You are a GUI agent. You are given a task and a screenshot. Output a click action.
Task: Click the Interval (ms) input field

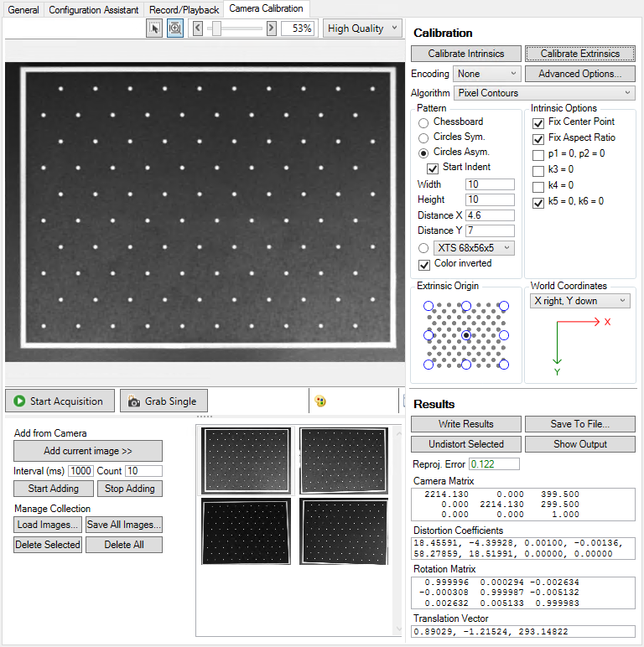click(80, 471)
